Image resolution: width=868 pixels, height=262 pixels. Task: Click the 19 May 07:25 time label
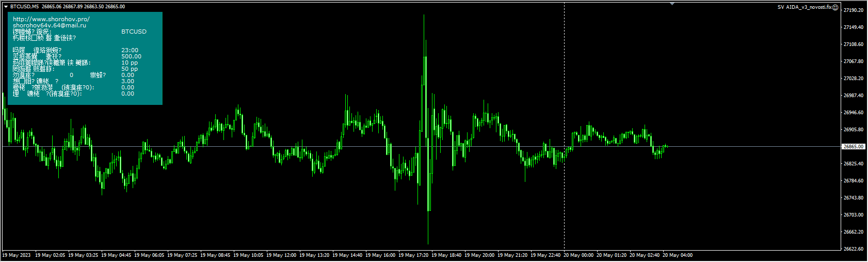point(182,255)
